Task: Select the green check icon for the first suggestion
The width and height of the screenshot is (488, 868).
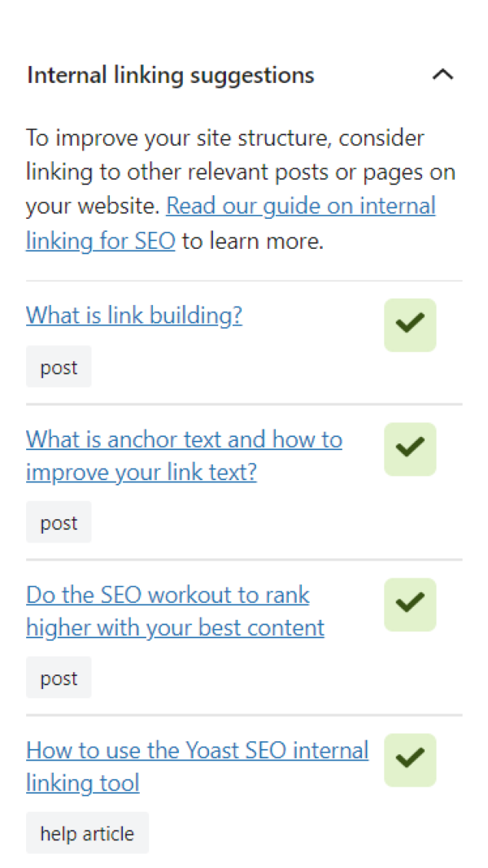Action: 409,325
